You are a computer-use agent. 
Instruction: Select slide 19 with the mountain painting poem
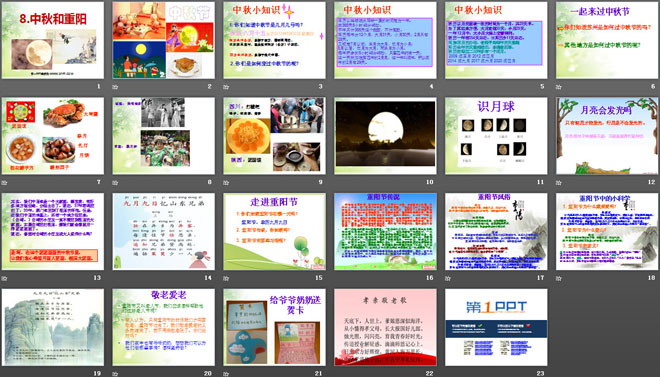tap(53, 327)
